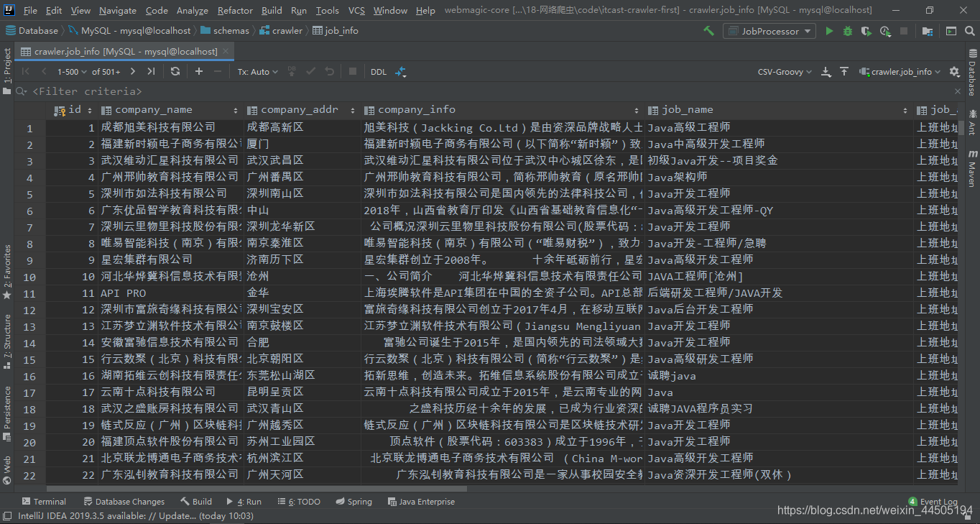Delete row with minus icon
The image size is (980, 524).
tap(218, 71)
